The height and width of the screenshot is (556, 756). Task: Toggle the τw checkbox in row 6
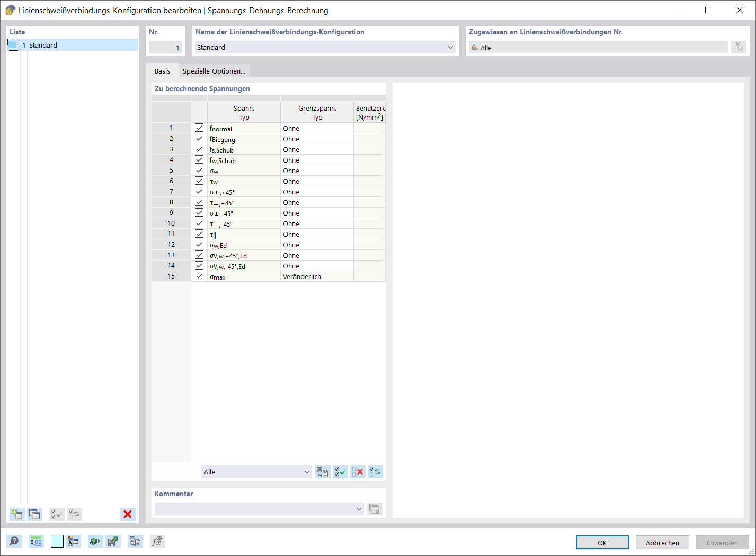(199, 181)
